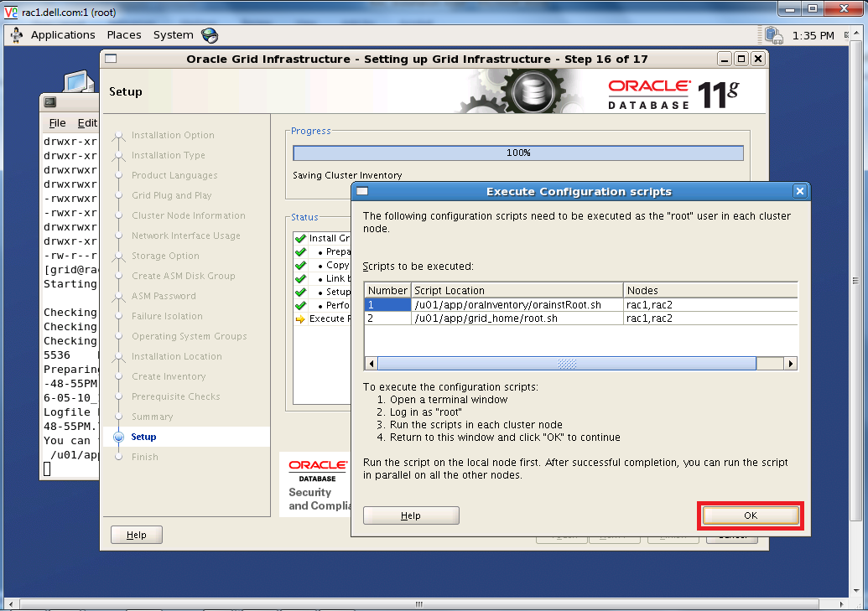
Task: Select script row 1 number cell
Action: click(387, 305)
